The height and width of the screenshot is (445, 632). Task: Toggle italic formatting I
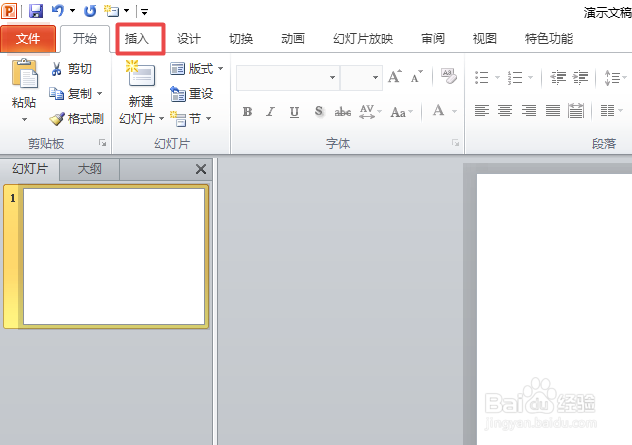(x=270, y=111)
